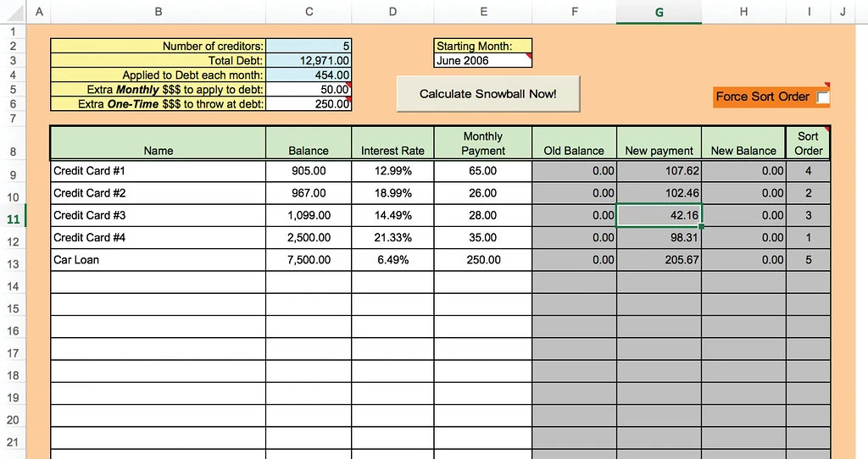Select the Total Debt value 12,971.00

tap(309, 60)
